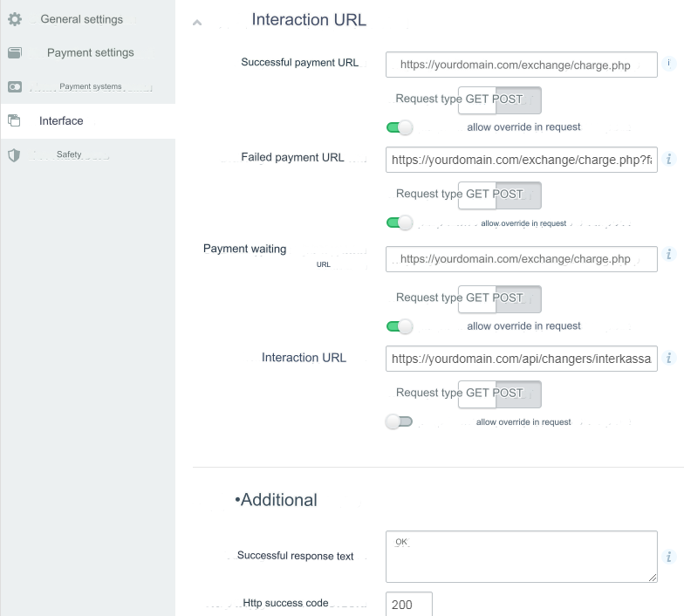Click the Safety shield icon
This screenshot has height=616, width=684.
tap(14, 155)
